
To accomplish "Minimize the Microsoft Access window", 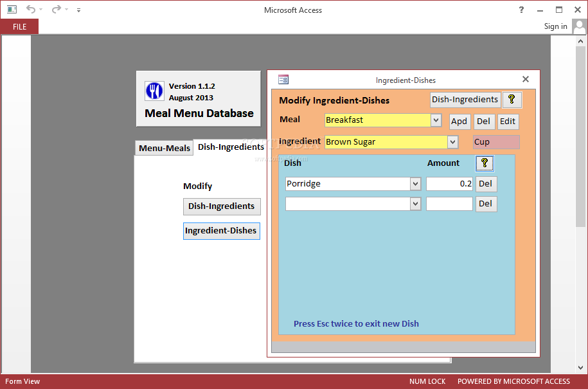I will [x=540, y=10].
